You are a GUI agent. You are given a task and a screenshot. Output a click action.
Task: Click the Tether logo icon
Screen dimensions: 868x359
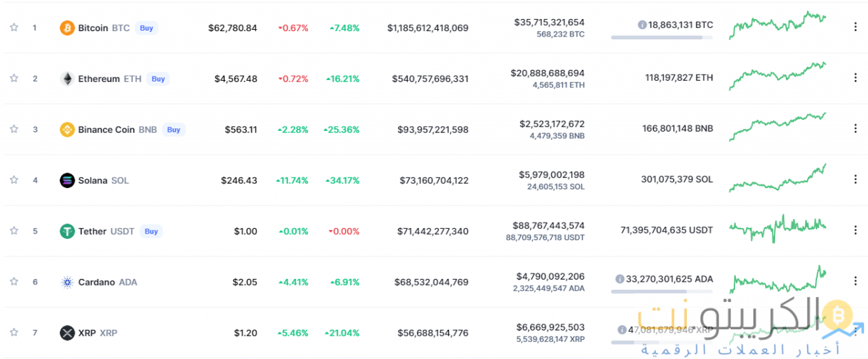67,231
